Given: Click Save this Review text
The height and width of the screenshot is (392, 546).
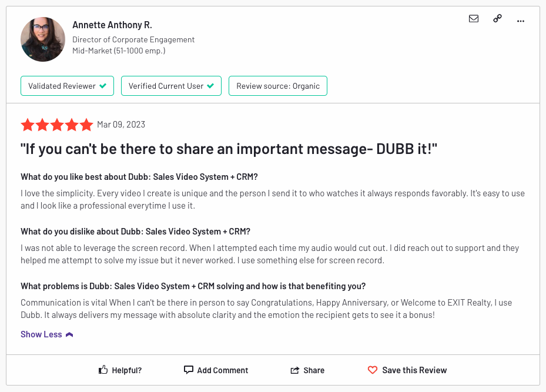Looking at the screenshot, I should point(414,370).
